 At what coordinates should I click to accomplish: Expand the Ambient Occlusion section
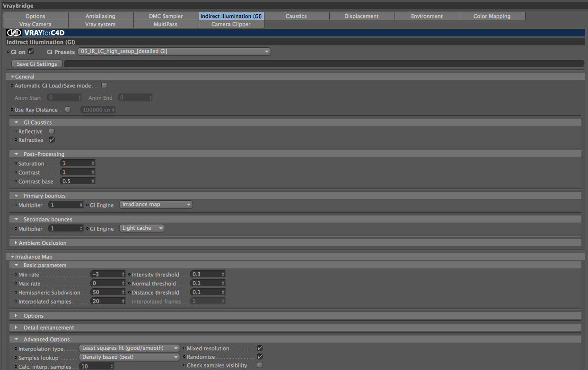coord(17,243)
